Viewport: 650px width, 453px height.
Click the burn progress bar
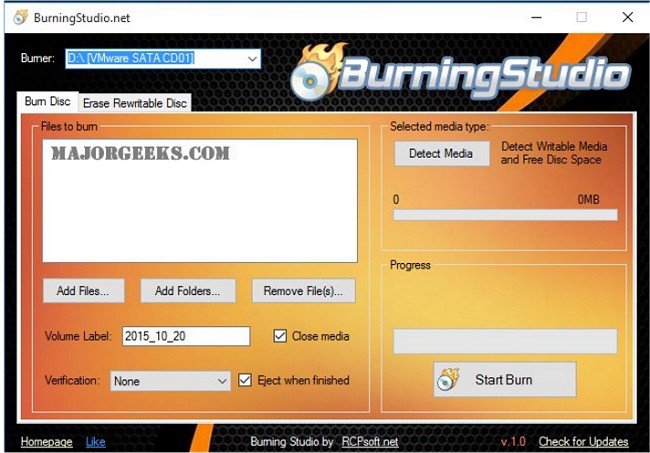point(505,341)
